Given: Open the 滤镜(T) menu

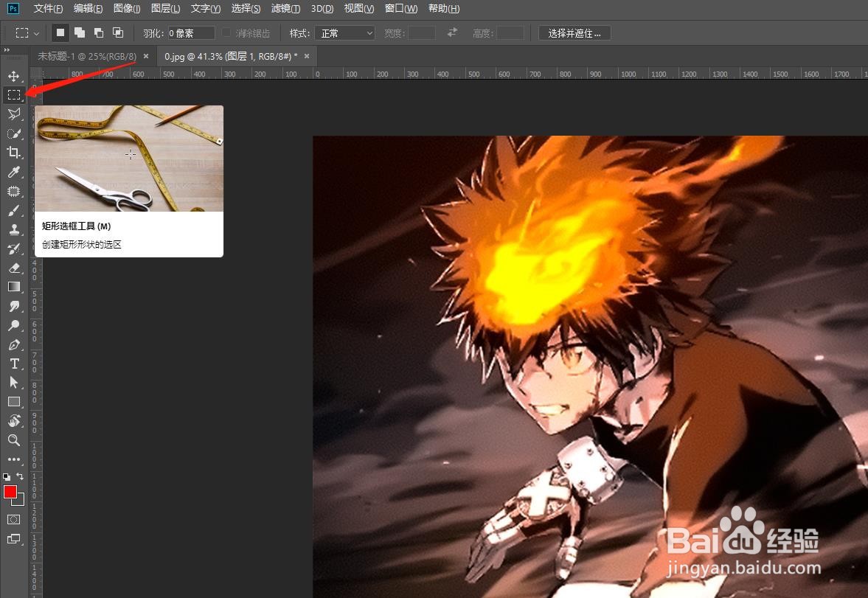Looking at the screenshot, I should click(x=285, y=8).
